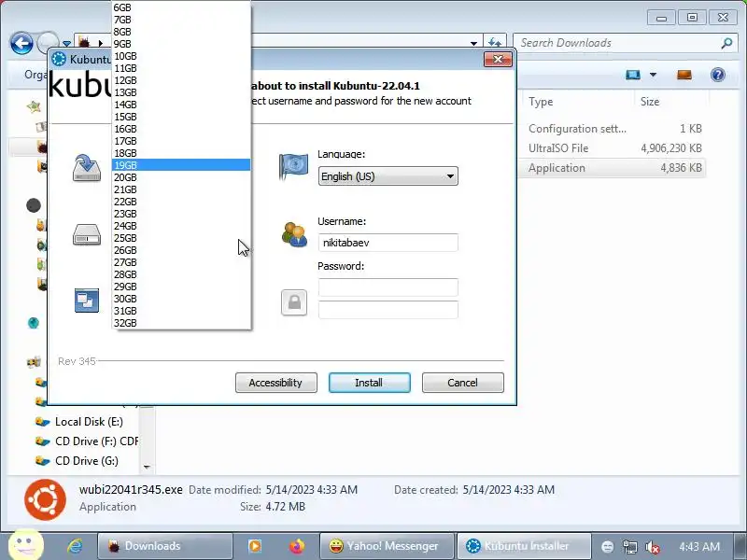Click the Ubuntu logo in details pane
The width and height of the screenshot is (747, 560).
[x=45, y=499]
